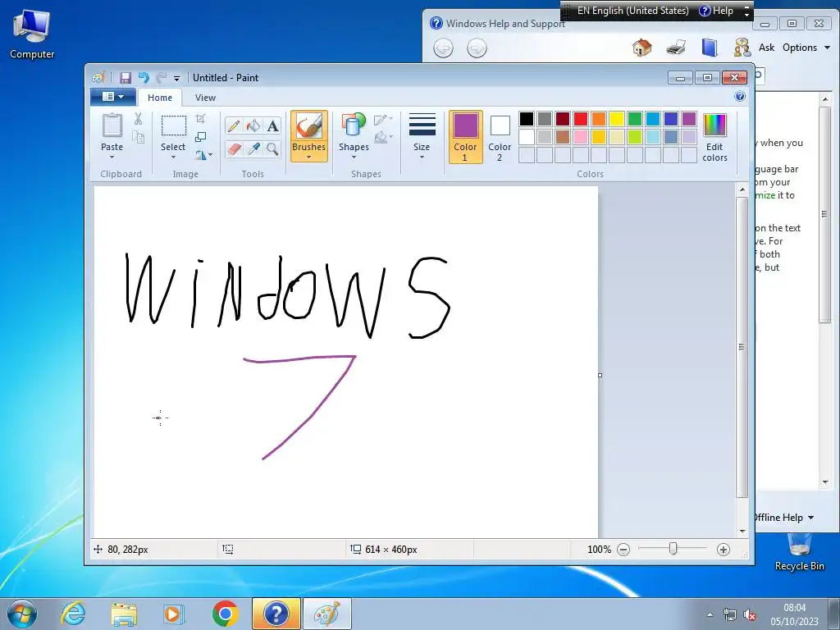
Task: Switch to the Home ribbon tab
Action: click(x=160, y=98)
